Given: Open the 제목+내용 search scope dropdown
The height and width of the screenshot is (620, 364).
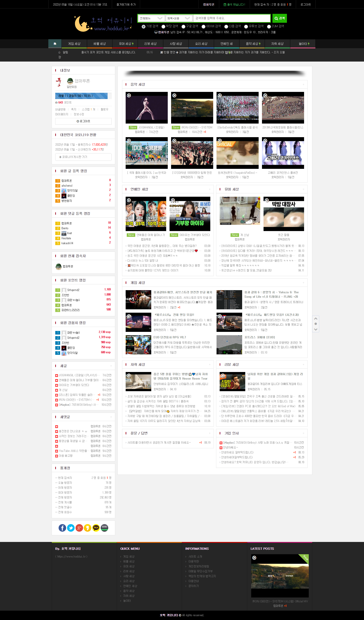Looking at the screenshot, I should 179,18.
